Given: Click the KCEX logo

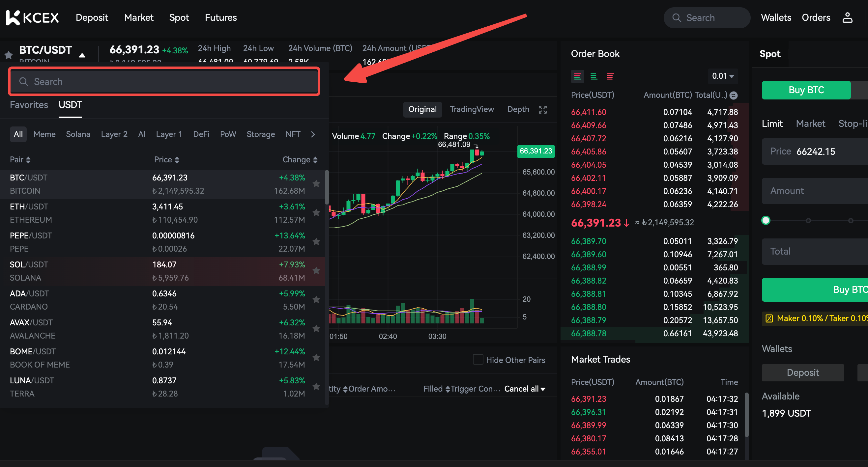Looking at the screenshot, I should [x=32, y=17].
